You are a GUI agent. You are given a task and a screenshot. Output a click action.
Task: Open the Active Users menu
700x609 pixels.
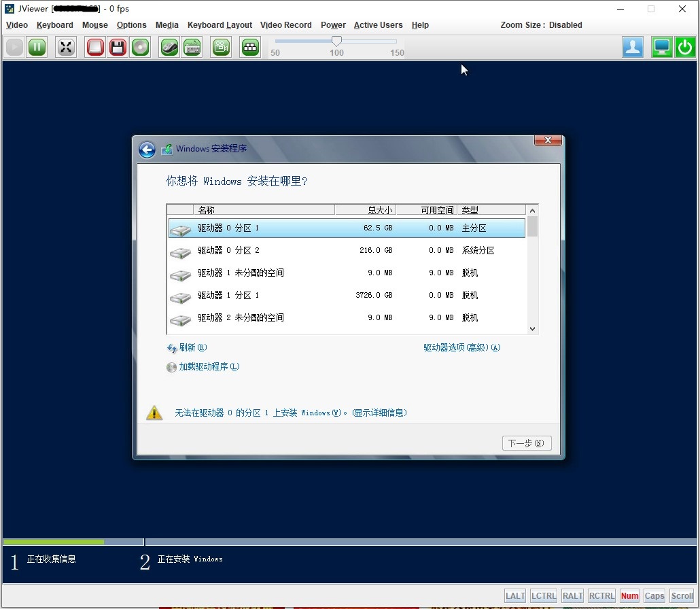click(378, 25)
